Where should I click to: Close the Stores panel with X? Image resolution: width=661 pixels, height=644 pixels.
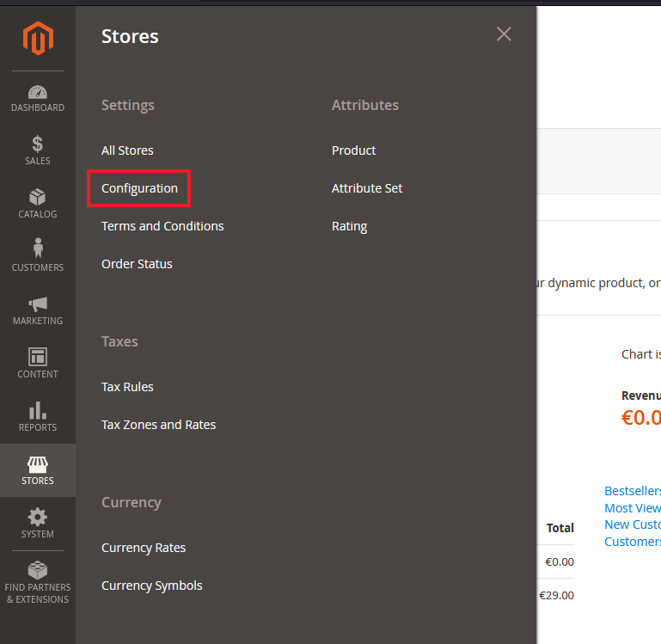coord(504,34)
